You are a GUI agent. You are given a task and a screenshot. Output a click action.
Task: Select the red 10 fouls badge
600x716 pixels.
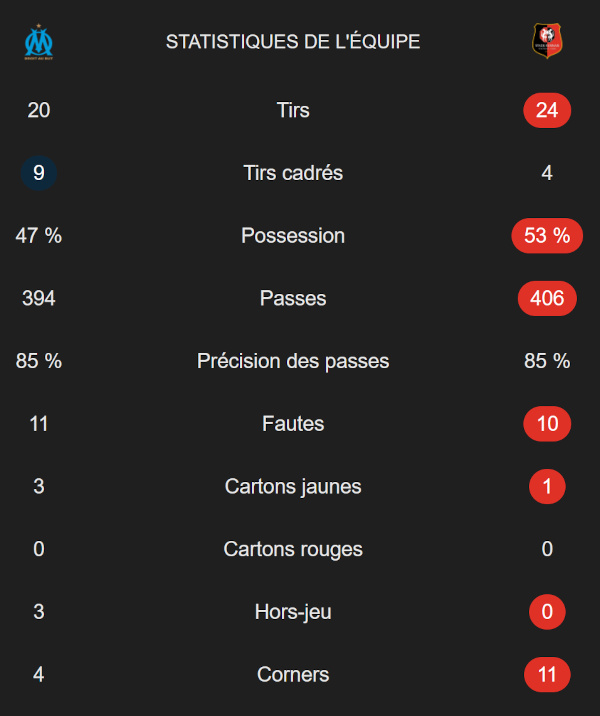[x=547, y=424]
